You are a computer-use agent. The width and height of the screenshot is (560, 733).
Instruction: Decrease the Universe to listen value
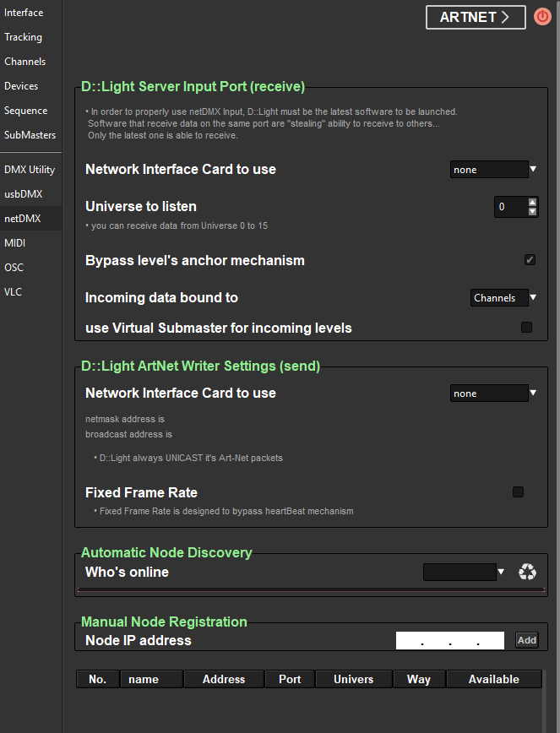click(x=532, y=212)
